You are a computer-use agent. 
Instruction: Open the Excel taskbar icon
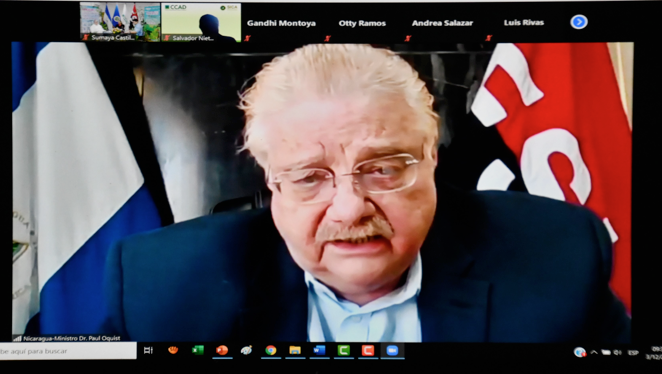coord(198,350)
